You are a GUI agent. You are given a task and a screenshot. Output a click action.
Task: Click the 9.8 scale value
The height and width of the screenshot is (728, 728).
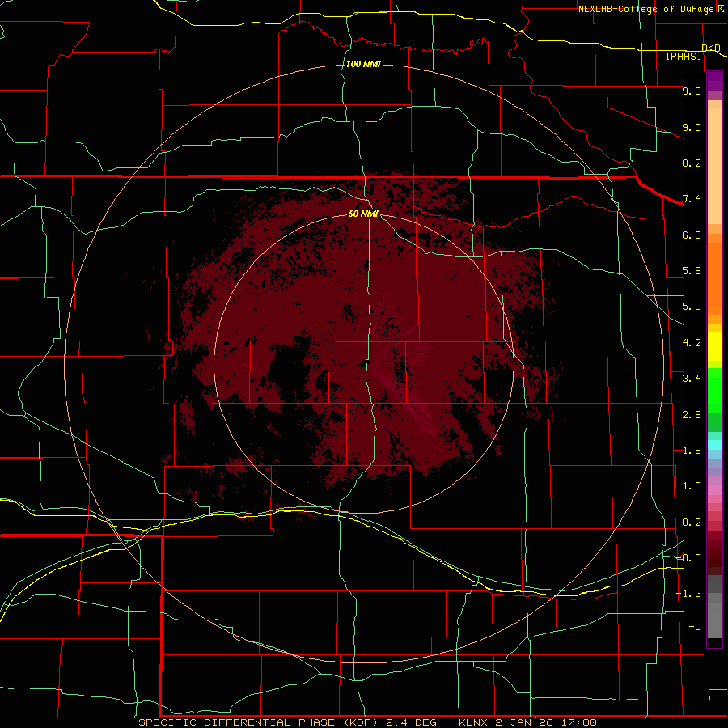coord(692,91)
